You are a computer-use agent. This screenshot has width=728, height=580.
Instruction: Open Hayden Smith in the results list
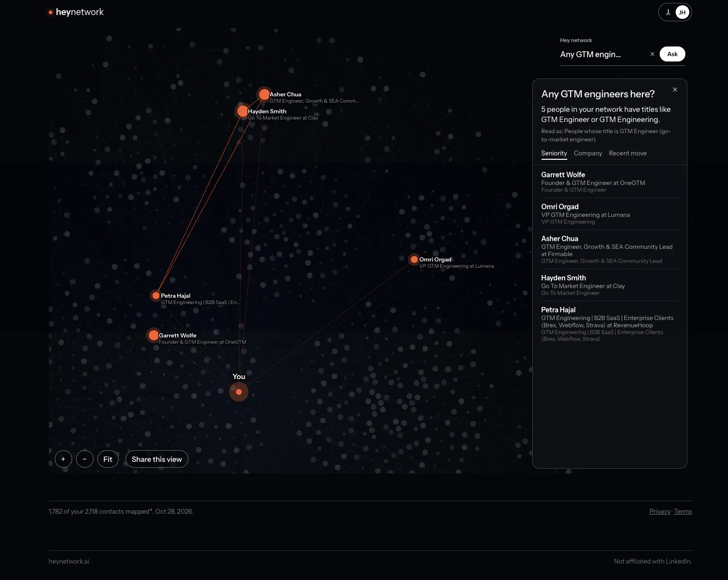609,285
